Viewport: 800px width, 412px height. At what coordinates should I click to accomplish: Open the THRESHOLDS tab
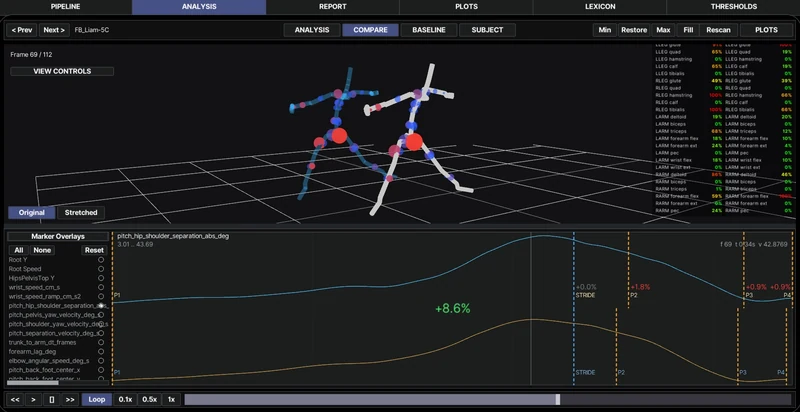(x=734, y=7)
